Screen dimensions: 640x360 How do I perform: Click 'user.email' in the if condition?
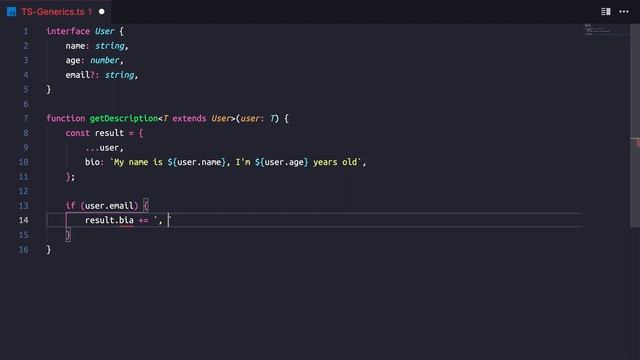pos(109,206)
